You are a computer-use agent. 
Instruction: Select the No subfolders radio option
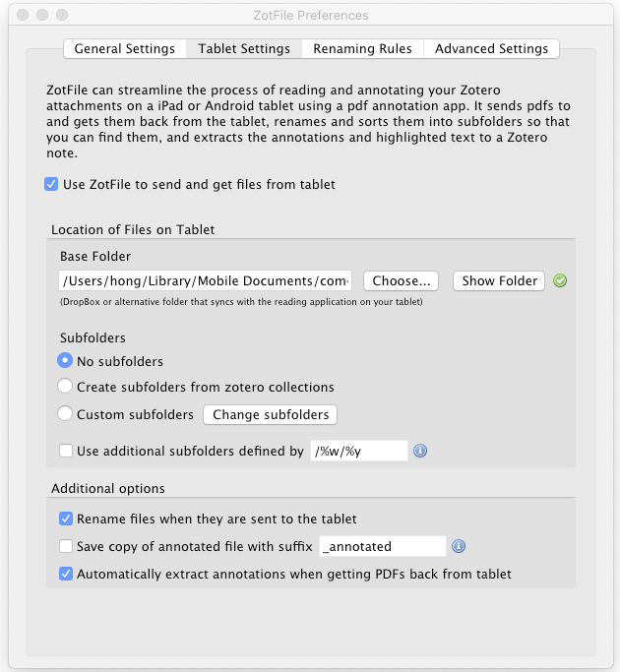(66, 361)
